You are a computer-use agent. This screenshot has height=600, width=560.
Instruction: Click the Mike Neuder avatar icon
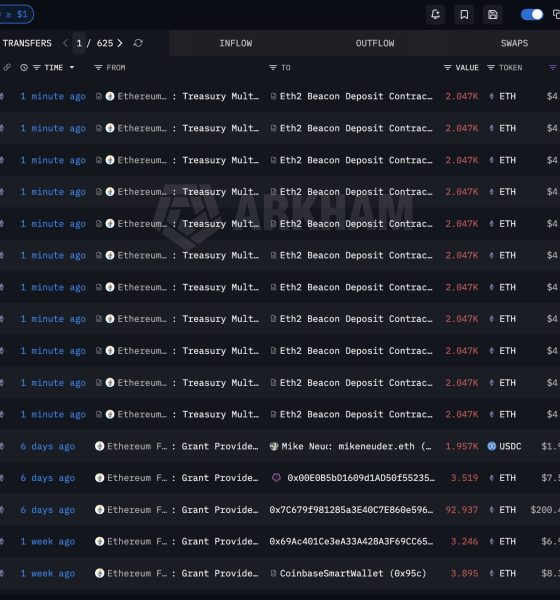[274, 446]
